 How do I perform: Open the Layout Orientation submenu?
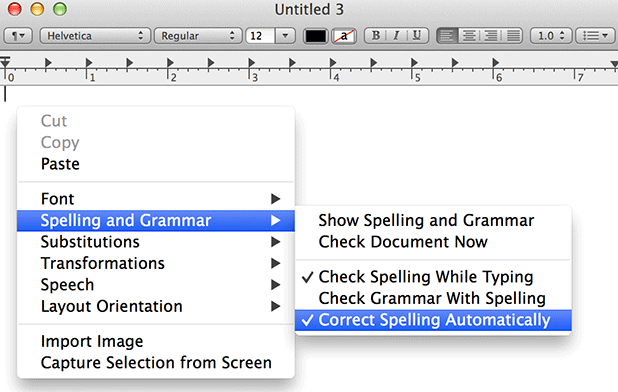click(x=156, y=306)
